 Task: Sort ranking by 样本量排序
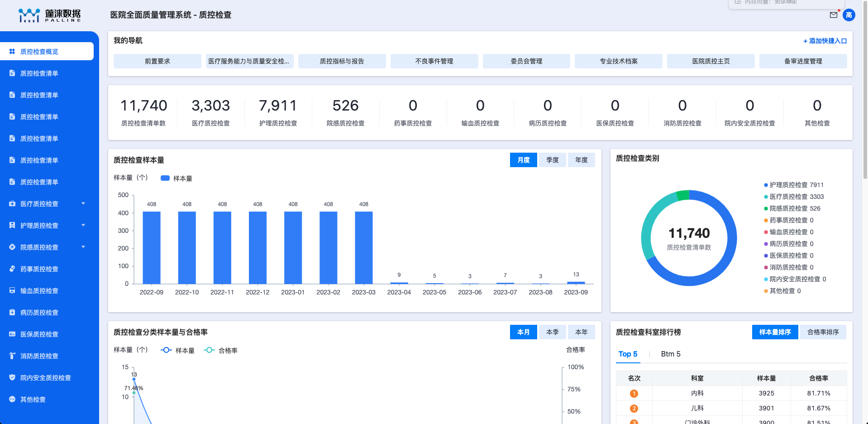coord(775,332)
